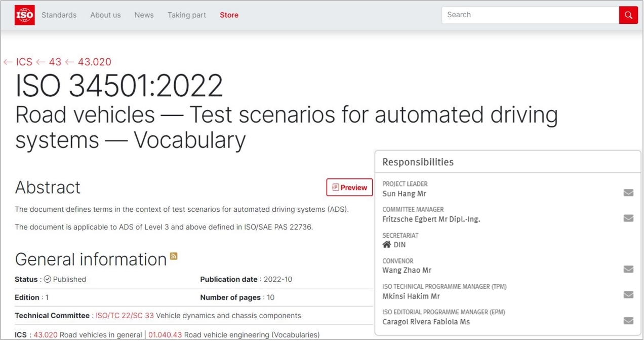644x341 pixels.
Task: Click the DIN secretariat link
Action: pos(399,245)
